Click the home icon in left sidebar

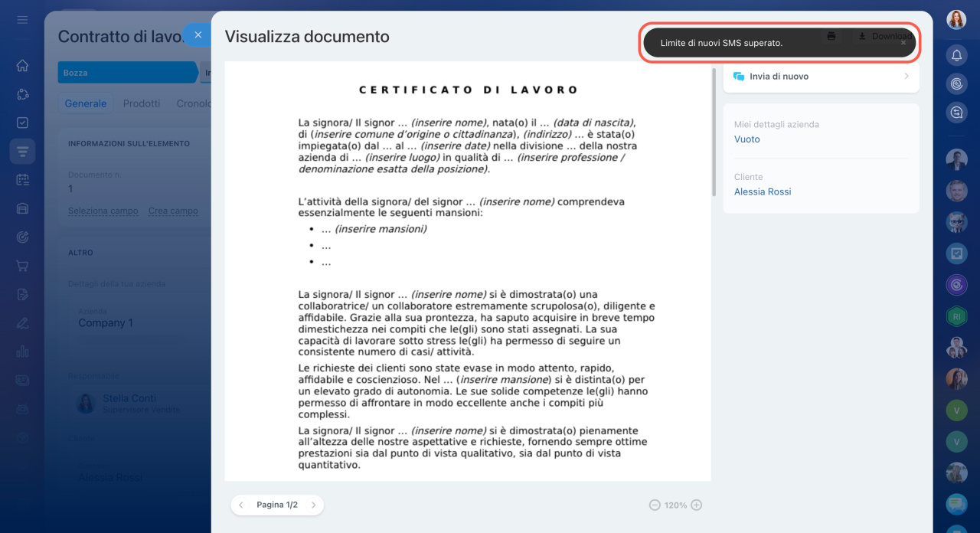[x=22, y=66]
